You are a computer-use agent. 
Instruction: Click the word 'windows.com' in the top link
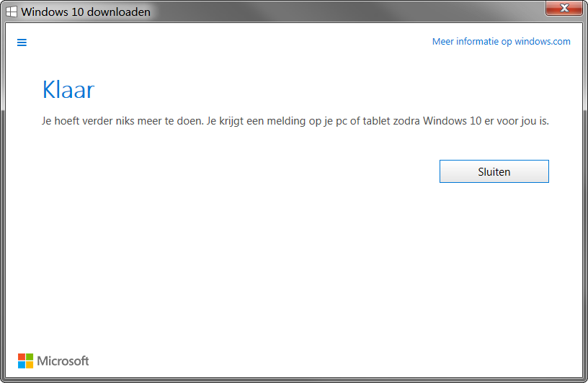click(x=543, y=42)
